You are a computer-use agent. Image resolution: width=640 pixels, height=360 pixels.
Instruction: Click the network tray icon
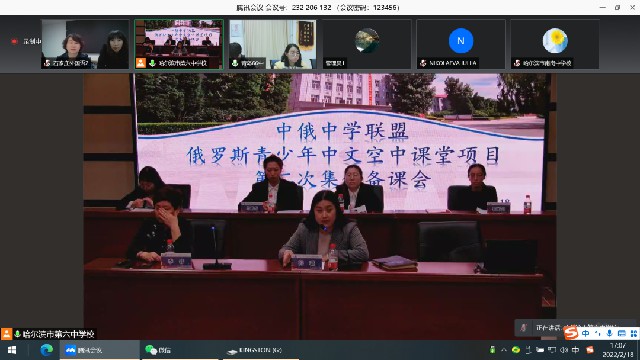529,350
